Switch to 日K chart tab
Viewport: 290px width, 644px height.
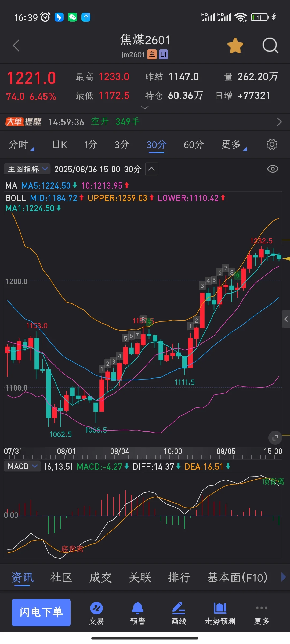[60, 145]
